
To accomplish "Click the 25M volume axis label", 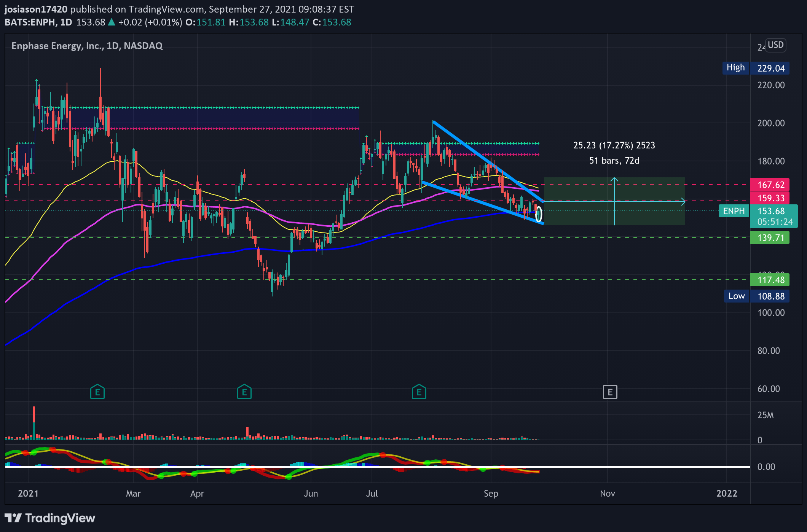I will click(766, 415).
